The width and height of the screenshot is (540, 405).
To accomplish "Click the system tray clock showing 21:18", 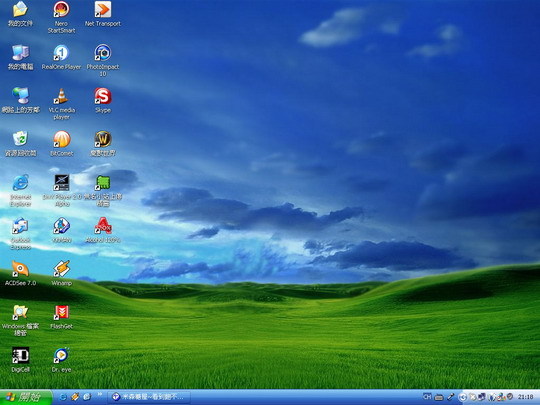I will [x=526, y=397].
